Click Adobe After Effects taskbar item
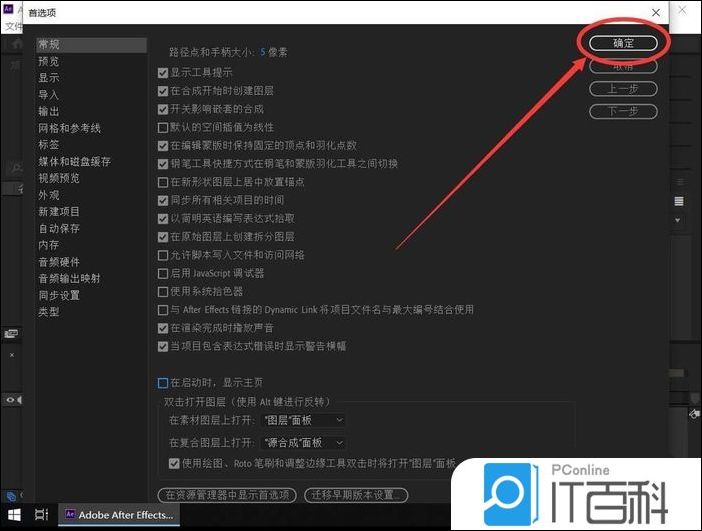Image resolution: width=702 pixels, height=531 pixels. [119, 515]
